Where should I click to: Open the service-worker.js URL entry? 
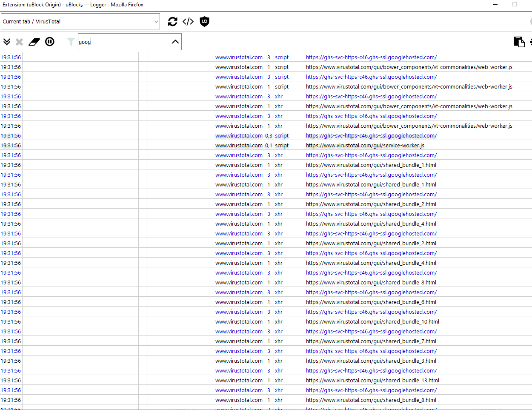tap(365, 146)
